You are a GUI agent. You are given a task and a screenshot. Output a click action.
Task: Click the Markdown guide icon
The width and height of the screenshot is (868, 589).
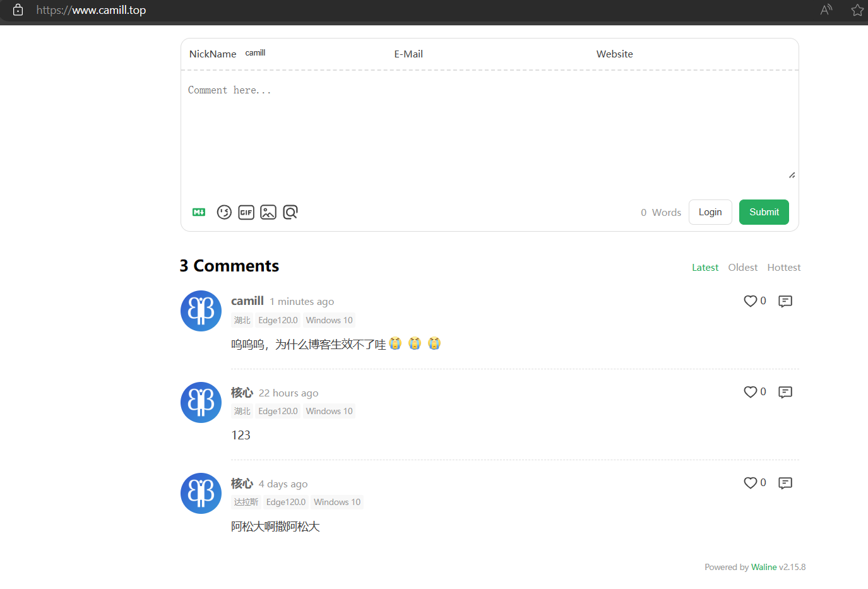click(x=199, y=212)
